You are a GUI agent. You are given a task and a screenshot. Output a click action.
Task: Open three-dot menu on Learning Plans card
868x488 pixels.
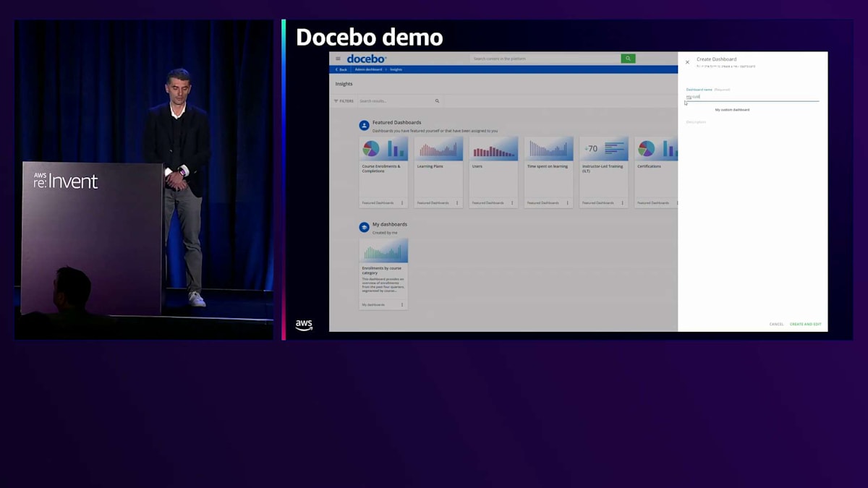click(457, 203)
